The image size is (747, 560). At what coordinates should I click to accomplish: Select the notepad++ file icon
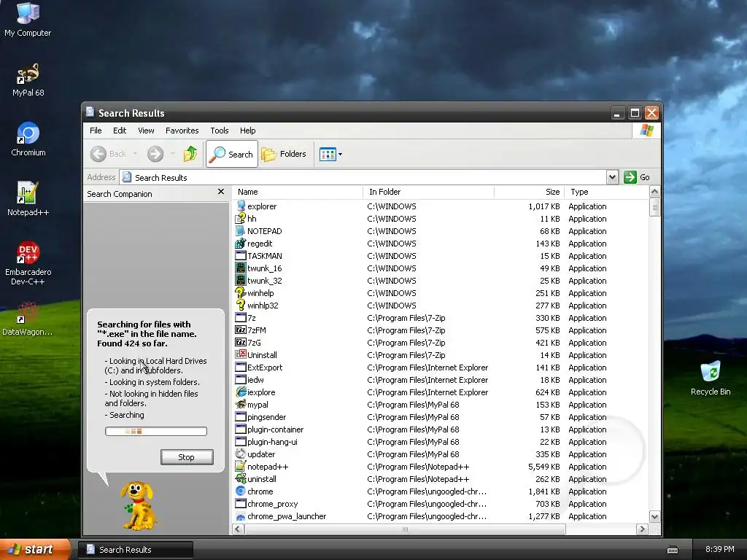pyautogui.click(x=241, y=466)
